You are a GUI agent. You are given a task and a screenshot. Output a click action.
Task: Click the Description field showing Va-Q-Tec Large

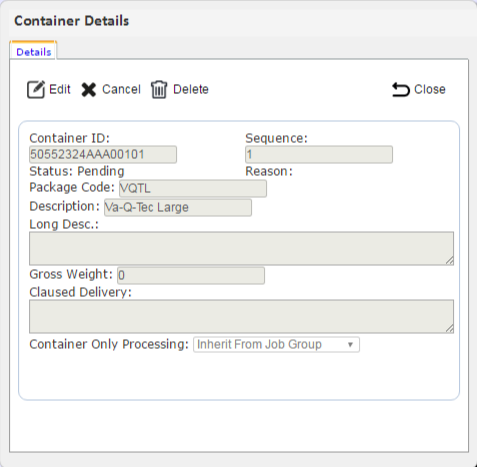pyautogui.click(x=178, y=208)
